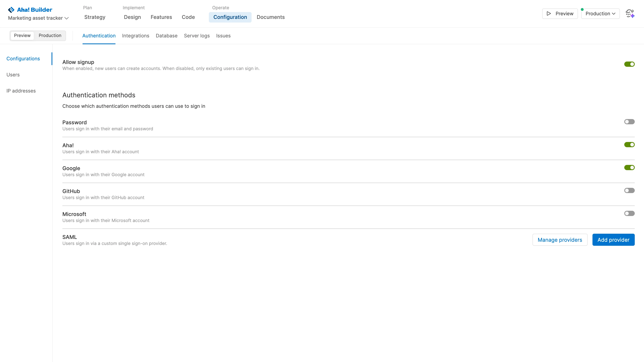Open the Production environment dropdown
The height and width of the screenshot is (362, 644).
[600, 13]
